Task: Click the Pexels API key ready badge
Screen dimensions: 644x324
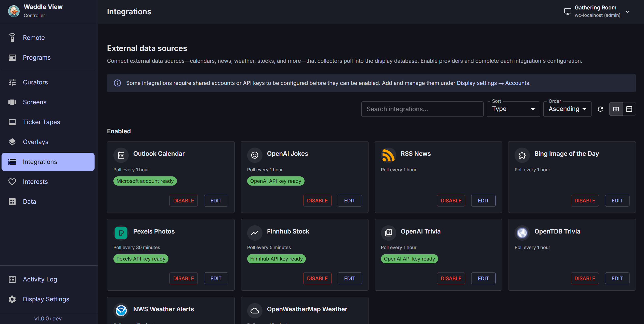Action: 141,259
